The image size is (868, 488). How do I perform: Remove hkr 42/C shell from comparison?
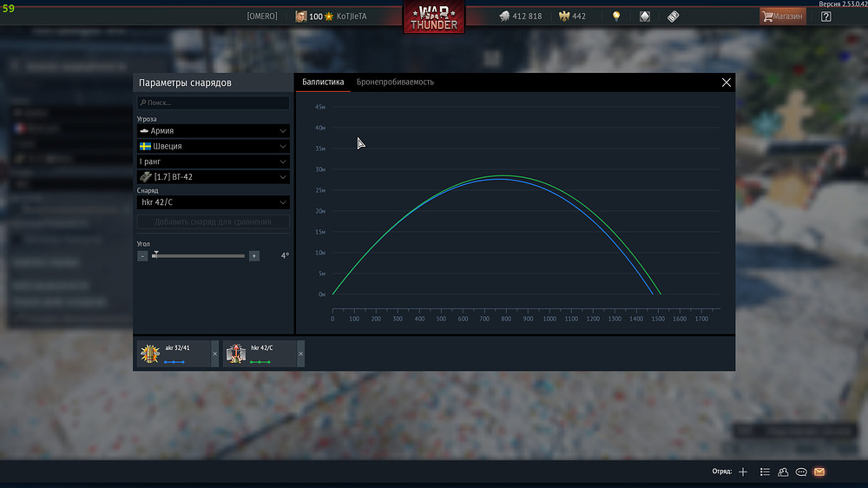point(301,354)
